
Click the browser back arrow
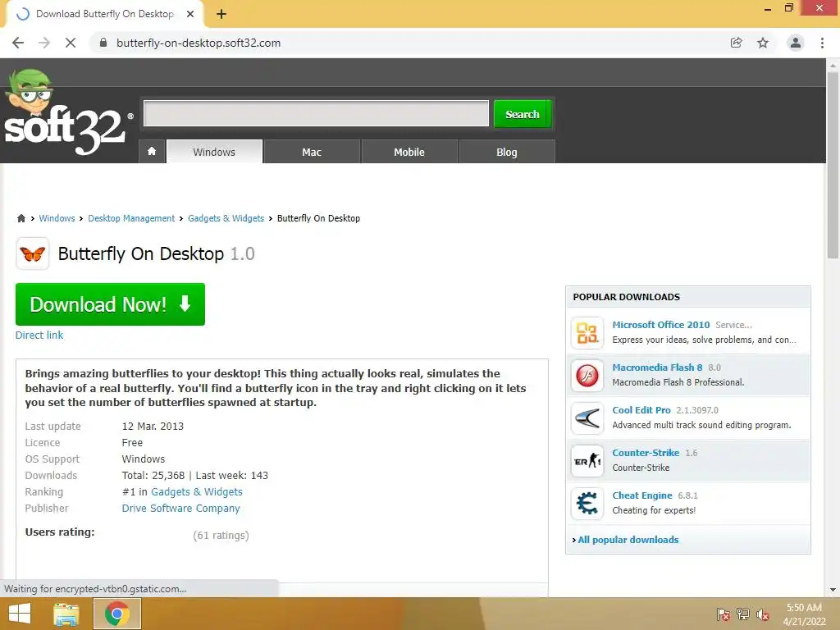18,43
